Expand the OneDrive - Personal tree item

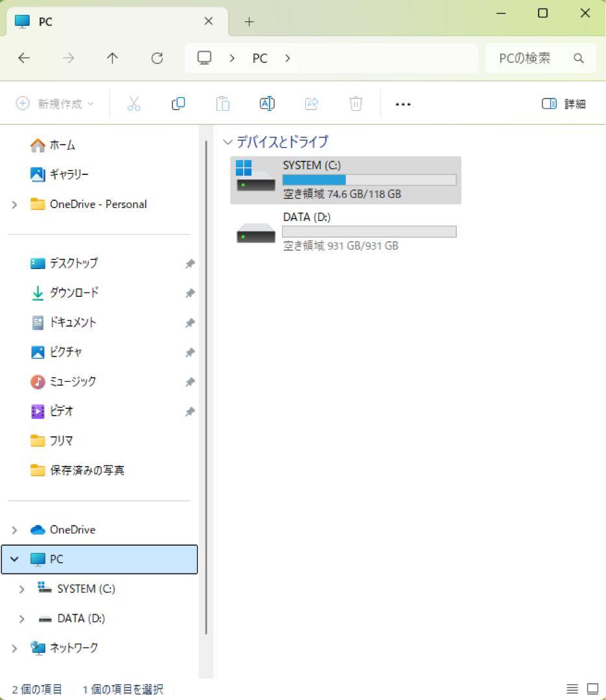[x=14, y=204]
